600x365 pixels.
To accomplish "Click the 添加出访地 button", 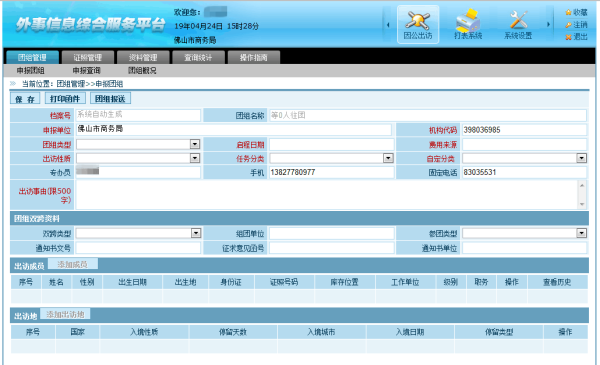I will (x=65, y=314).
